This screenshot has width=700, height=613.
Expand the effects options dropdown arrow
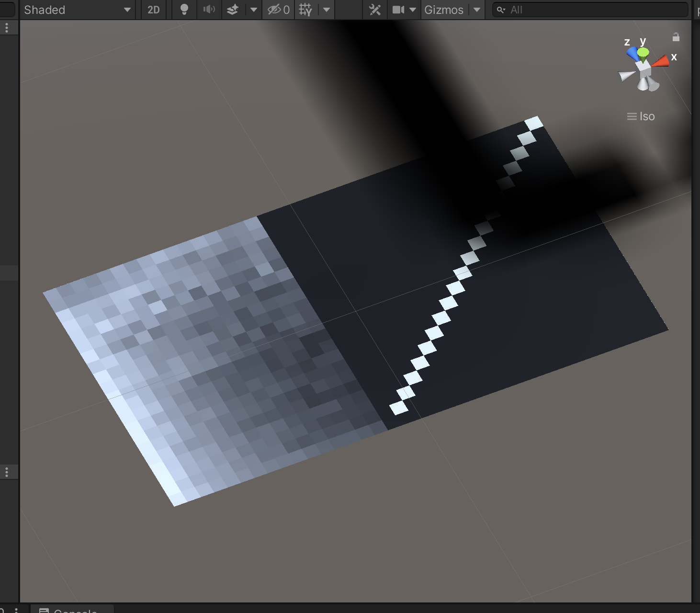(x=254, y=10)
